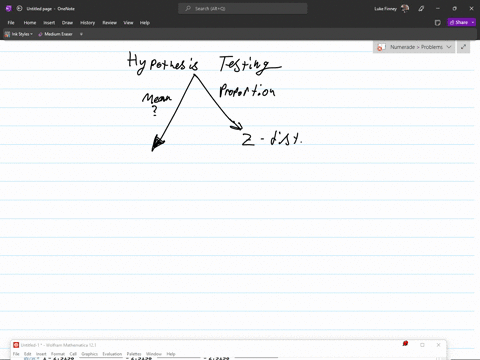Click the back navigation arrow icon
Screen dimensions: 480x360
(x=19, y=9)
